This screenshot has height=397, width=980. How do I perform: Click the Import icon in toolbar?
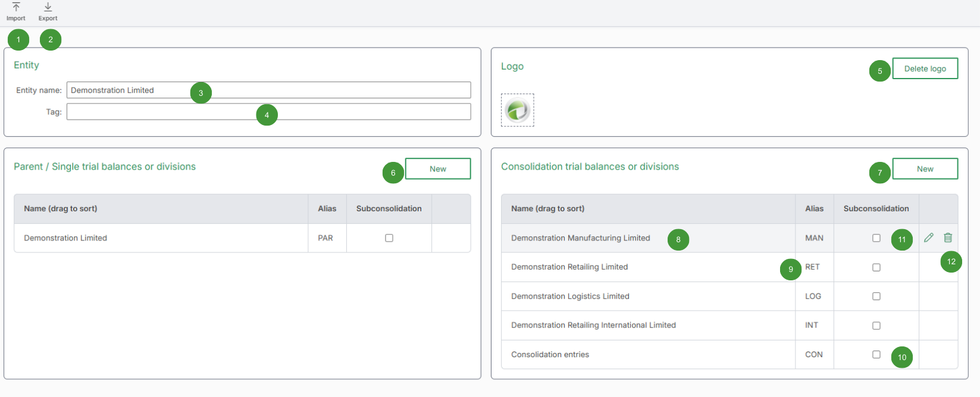pyautogui.click(x=16, y=11)
